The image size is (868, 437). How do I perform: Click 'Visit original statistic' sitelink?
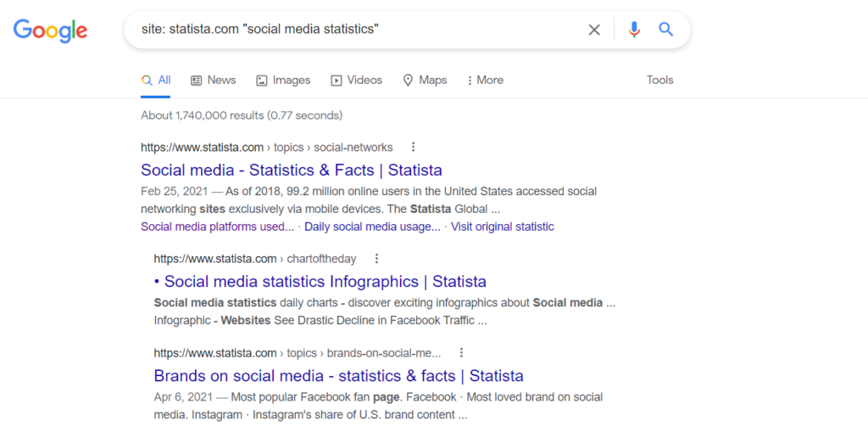pyautogui.click(x=502, y=227)
